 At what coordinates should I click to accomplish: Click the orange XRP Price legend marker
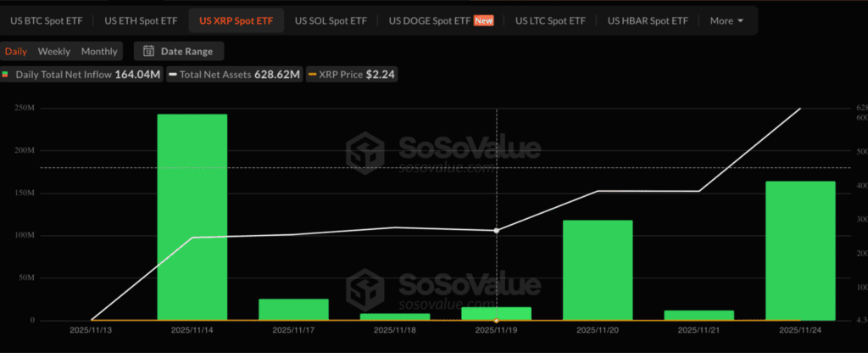click(312, 75)
